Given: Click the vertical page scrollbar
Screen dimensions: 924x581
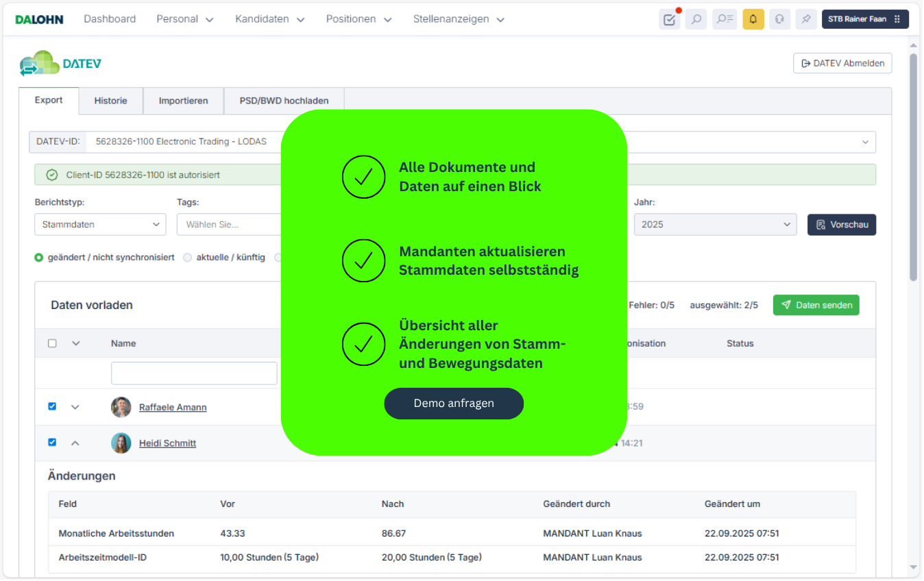Looking at the screenshot, I should (x=913, y=164).
